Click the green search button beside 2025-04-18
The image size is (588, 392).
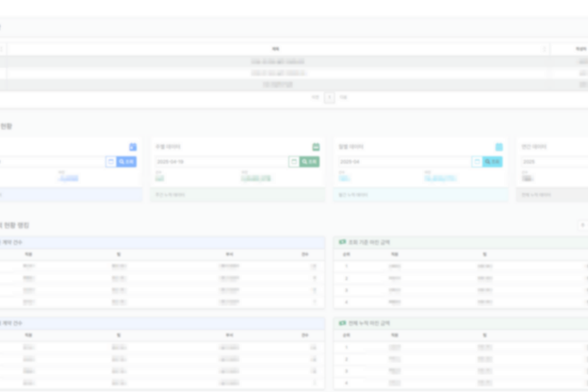coord(311,162)
